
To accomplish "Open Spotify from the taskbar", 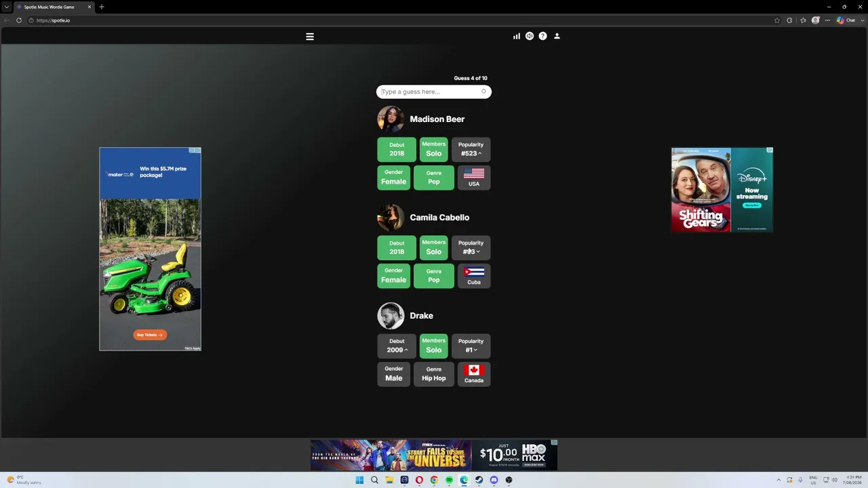I will point(449,481).
